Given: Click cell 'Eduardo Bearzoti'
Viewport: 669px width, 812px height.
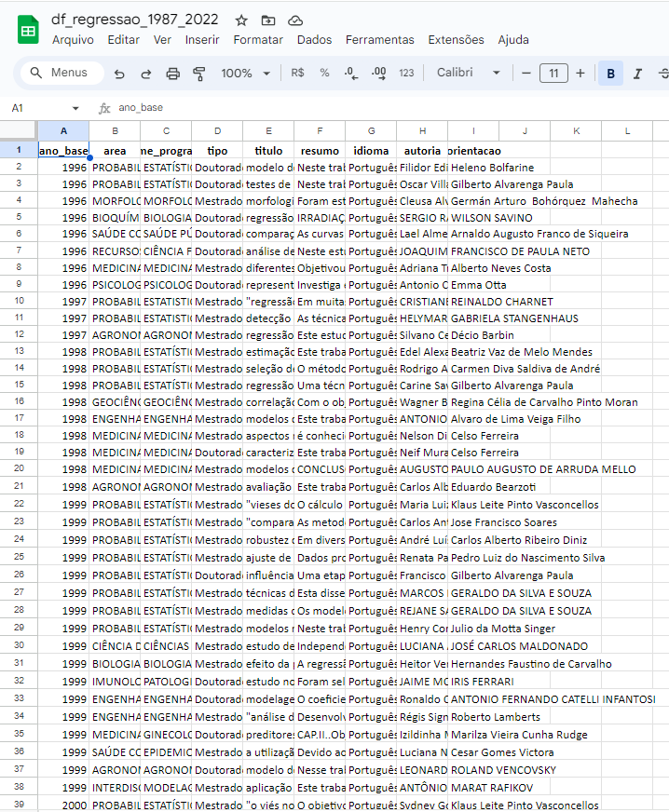Looking at the screenshot, I should click(x=493, y=487).
